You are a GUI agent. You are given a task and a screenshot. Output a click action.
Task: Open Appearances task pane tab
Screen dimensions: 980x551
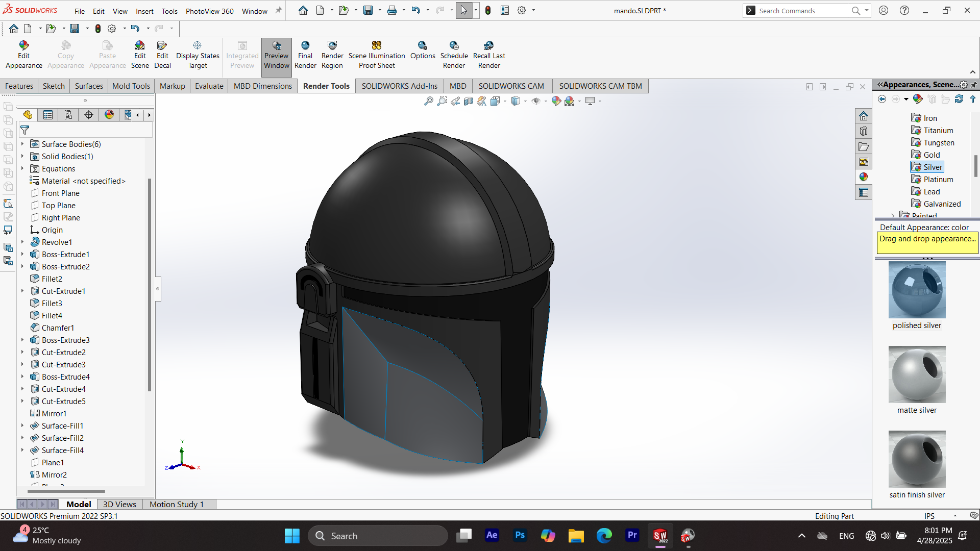click(864, 177)
